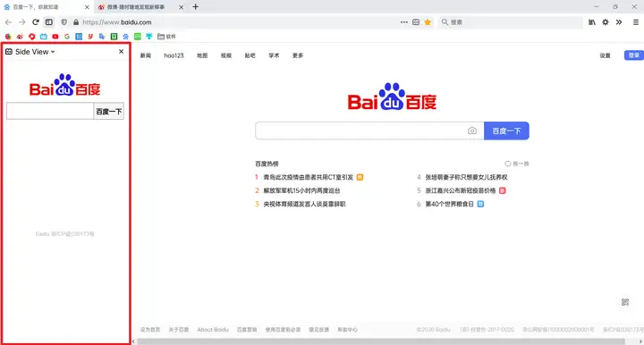The height and width of the screenshot is (345, 644).
Task: Close the 微博 tab
Action: tap(181, 7)
